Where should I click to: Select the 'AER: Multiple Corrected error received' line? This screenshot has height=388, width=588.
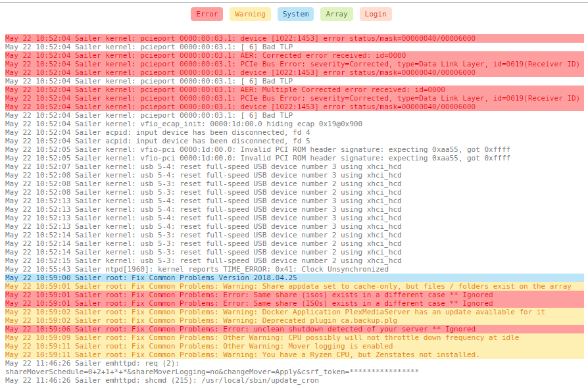[295, 89]
